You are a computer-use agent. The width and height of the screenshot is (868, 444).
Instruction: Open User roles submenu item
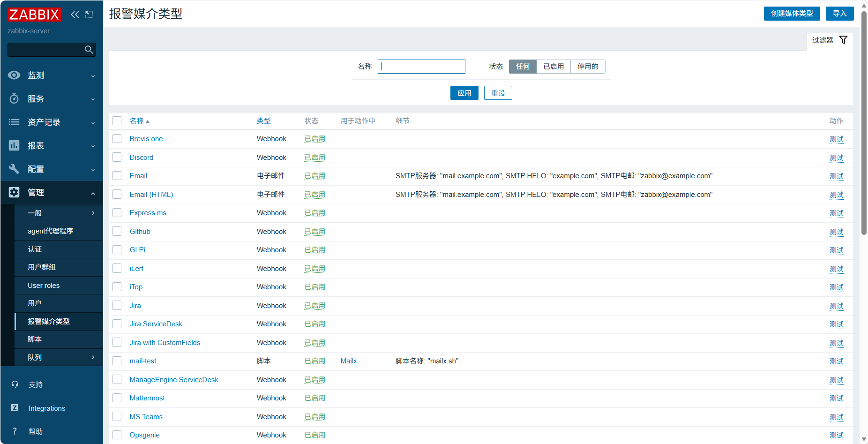tap(59, 286)
